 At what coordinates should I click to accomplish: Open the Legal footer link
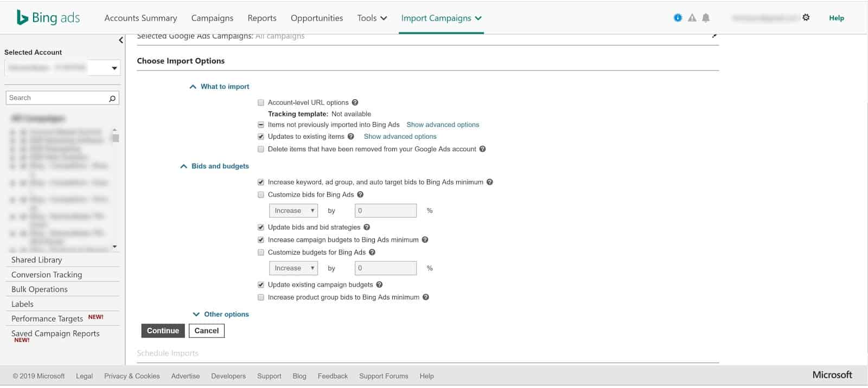tap(84, 376)
